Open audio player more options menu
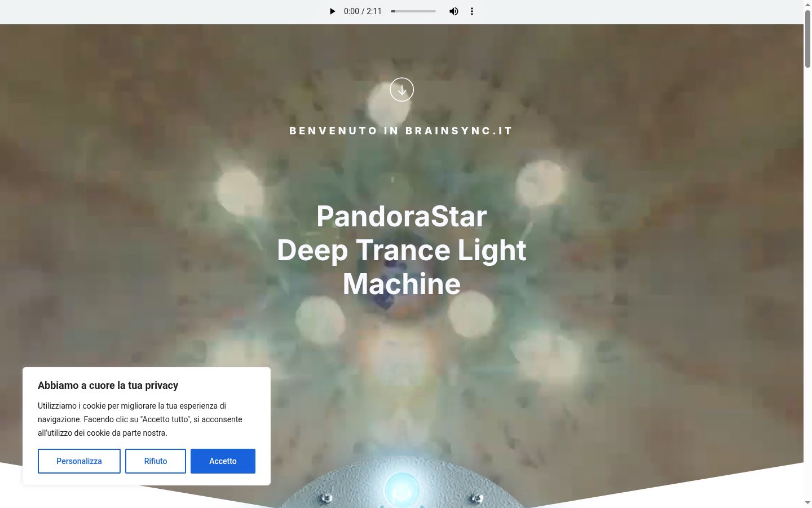This screenshot has width=812, height=508. 472,11
